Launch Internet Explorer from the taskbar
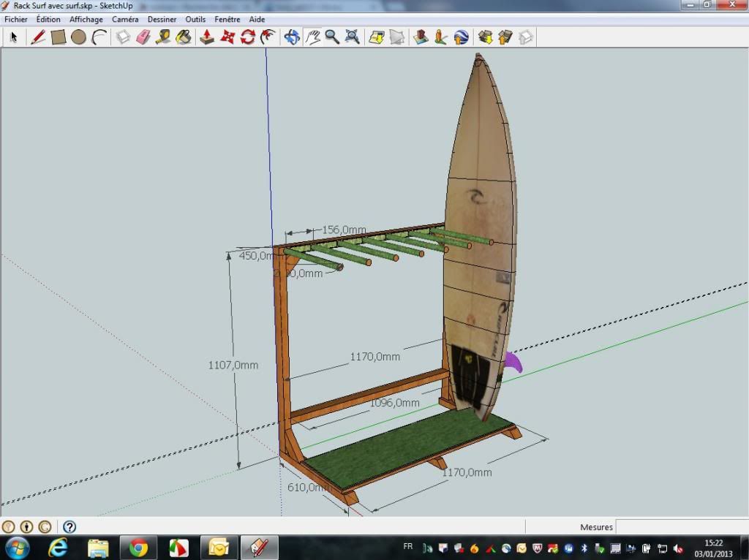 [x=58, y=548]
